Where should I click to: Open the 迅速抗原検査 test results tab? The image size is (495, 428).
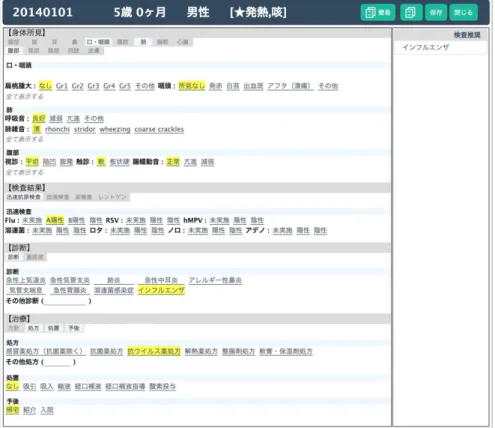[24, 197]
